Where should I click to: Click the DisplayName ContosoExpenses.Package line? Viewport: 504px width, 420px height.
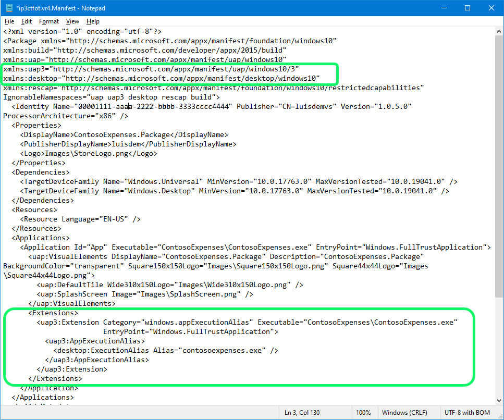[x=124, y=134]
